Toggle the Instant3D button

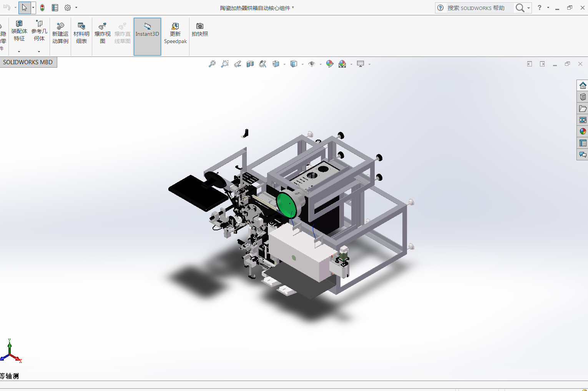point(147,37)
